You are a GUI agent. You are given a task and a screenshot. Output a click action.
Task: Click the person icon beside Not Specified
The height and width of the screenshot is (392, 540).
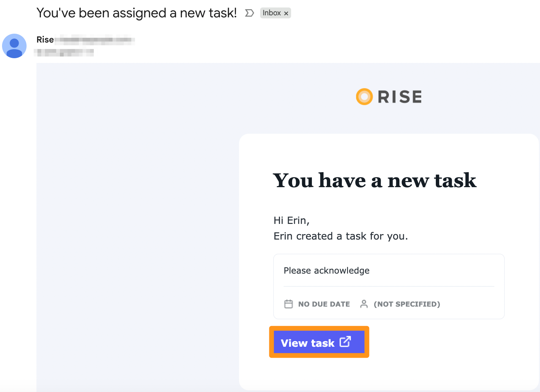tap(364, 304)
